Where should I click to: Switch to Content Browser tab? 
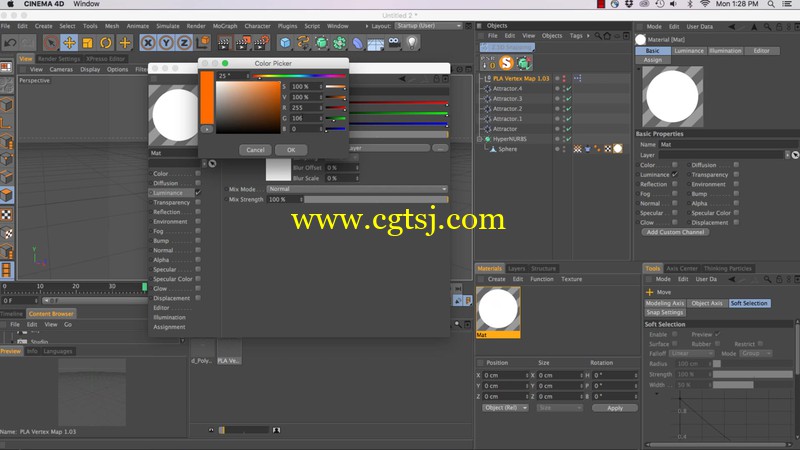51,314
